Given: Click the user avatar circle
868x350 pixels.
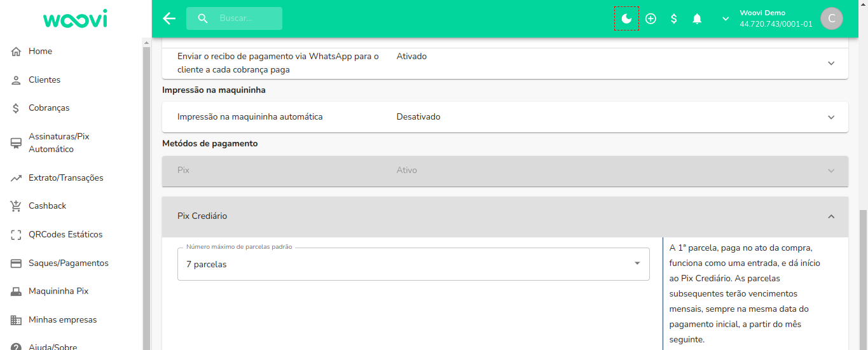Looking at the screenshot, I should [831, 18].
